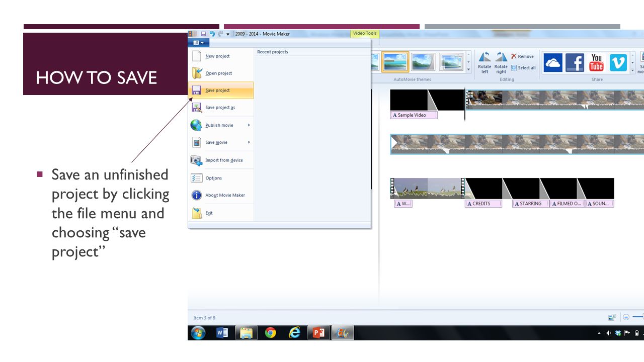The width and height of the screenshot is (644, 362).
Task: Select the SOUN... caption
Action: [600, 204]
